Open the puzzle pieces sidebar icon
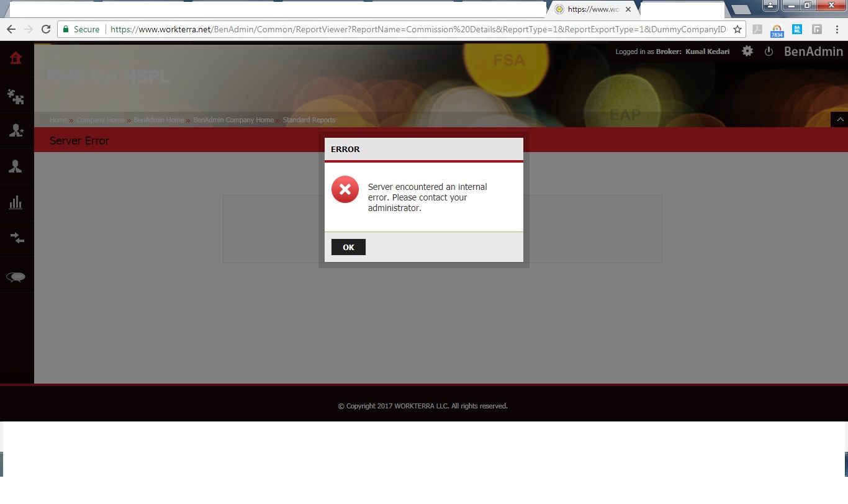Image resolution: width=848 pixels, height=504 pixels. 16,96
